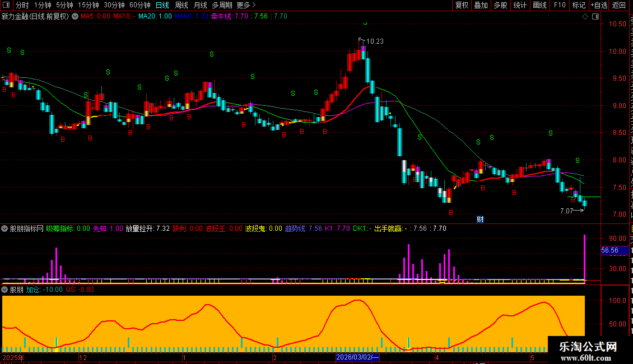This screenshot has width=633, height=364.
Task: Click the diamond marker icon
Action: click(x=585, y=16)
